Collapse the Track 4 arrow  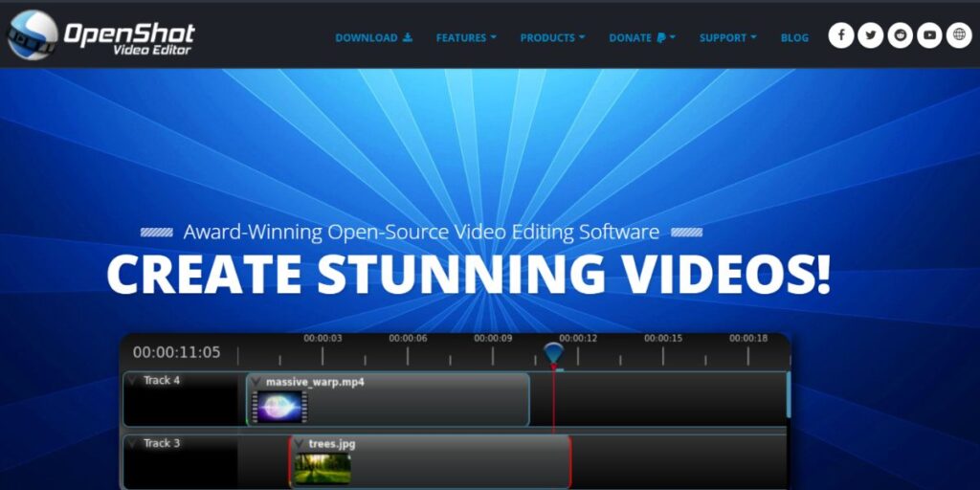(x=132, y=381)
